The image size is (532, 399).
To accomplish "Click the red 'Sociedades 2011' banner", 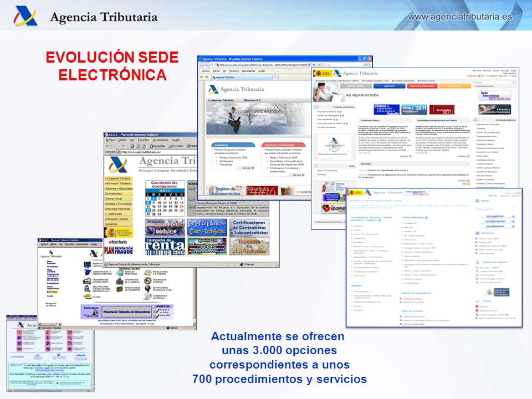I will pyautogui.click(x=442, y=110).
